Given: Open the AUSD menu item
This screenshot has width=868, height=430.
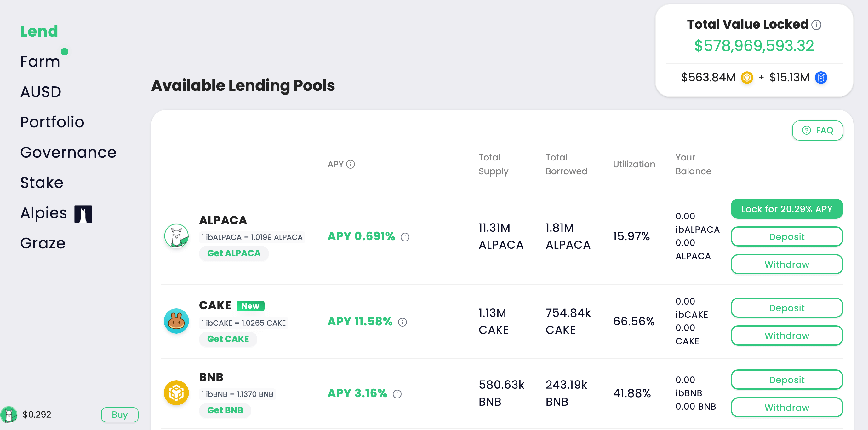Looking at the screenshot, I should pyautogui.click(x=41, y=92).
